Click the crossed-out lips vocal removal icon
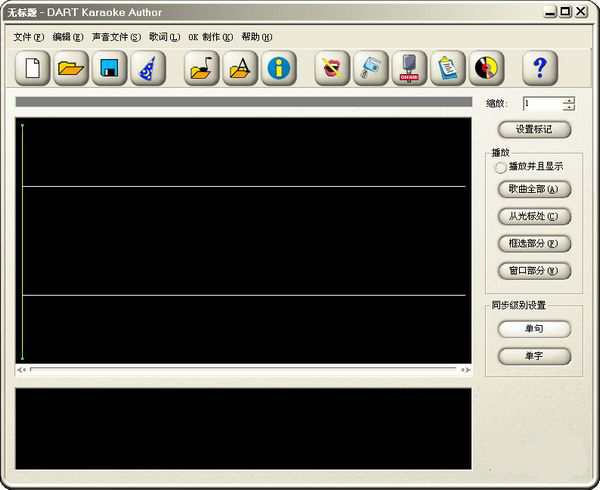600x490 pixels. click(x=332, y=68)
